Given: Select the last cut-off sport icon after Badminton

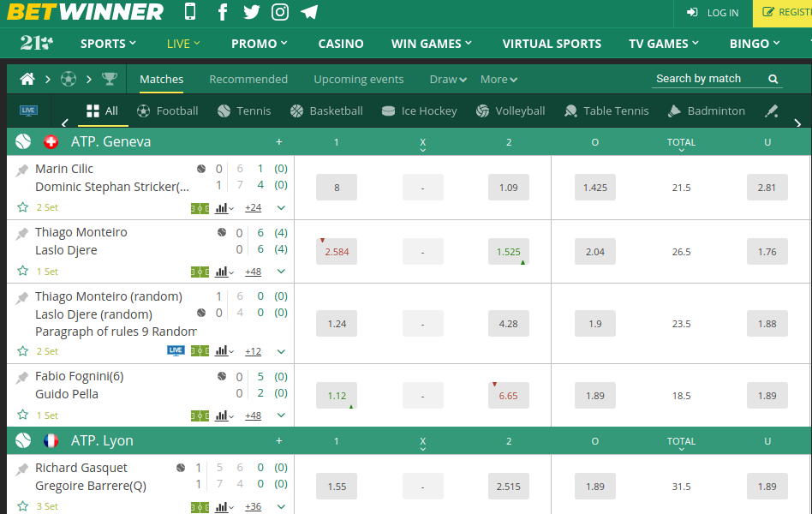Looking at the screenshot, I should (x=772, y=111).
